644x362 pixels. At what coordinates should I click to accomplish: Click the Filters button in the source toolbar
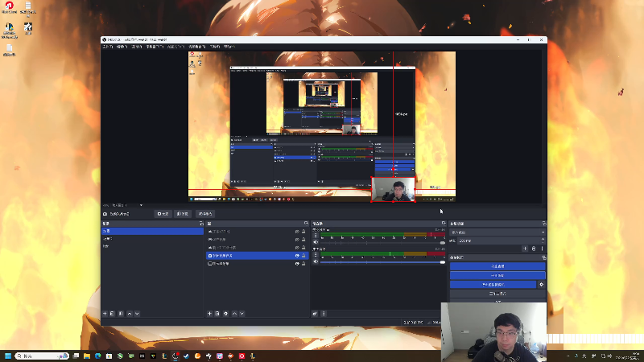(x=183, y=214)
